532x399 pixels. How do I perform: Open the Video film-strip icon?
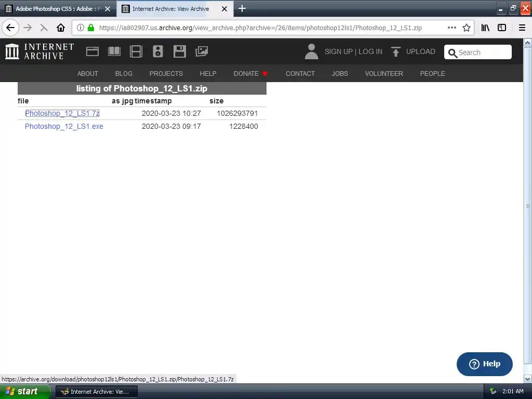tap(136, 51)
